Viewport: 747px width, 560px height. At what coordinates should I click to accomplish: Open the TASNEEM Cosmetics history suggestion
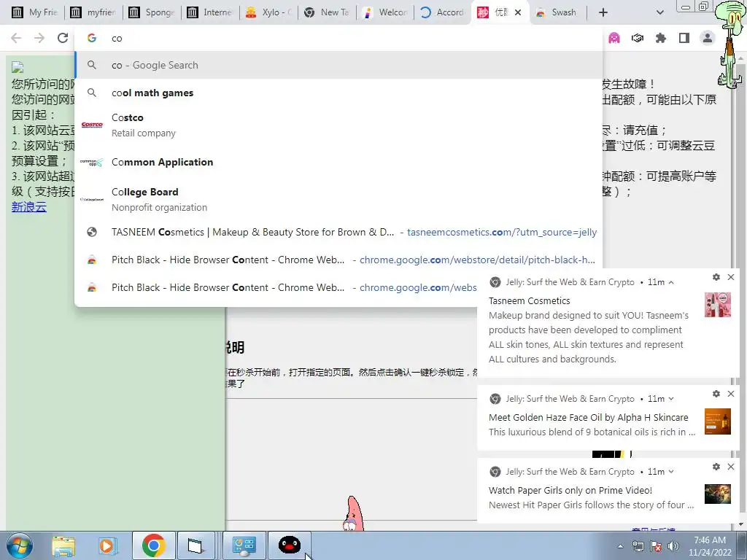[x=338, y=232]
